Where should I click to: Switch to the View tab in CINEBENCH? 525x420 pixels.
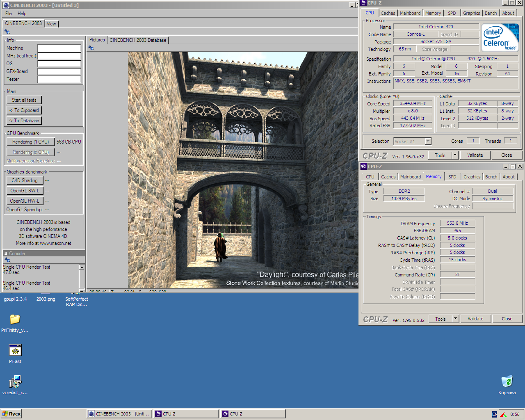click(x=51, y=24)
